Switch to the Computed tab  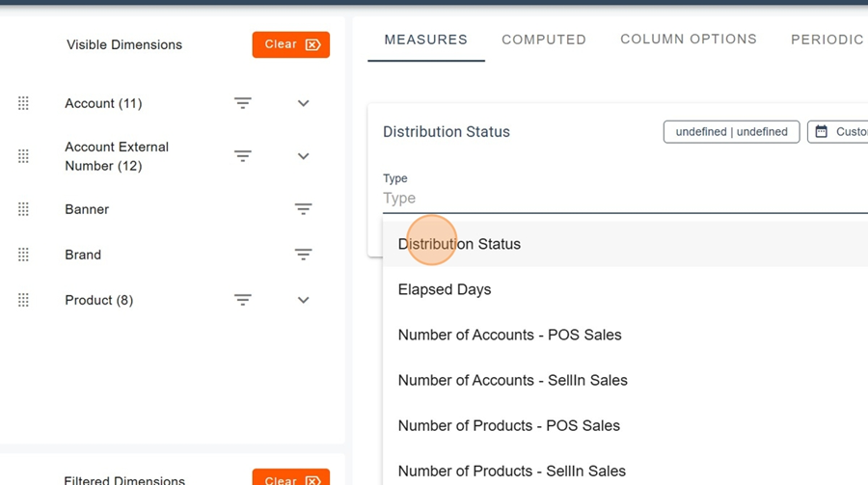coord(544,40)
